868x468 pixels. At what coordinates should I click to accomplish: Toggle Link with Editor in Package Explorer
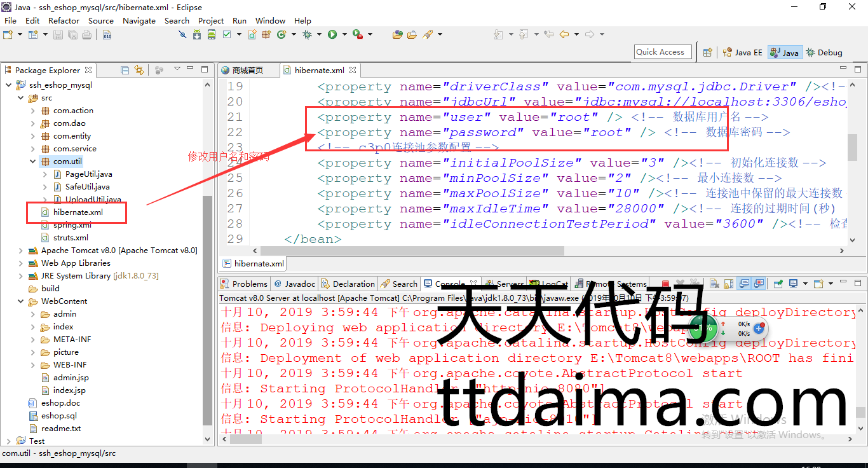point(139,70)
